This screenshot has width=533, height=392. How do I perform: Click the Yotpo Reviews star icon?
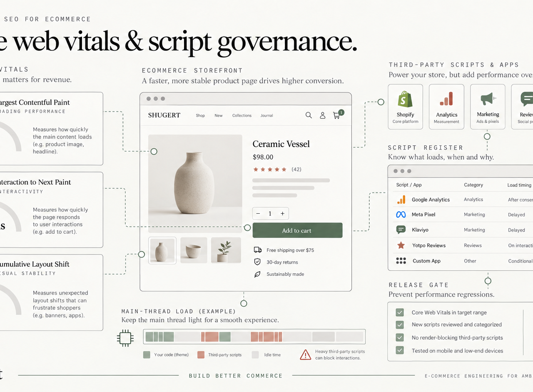401,245
